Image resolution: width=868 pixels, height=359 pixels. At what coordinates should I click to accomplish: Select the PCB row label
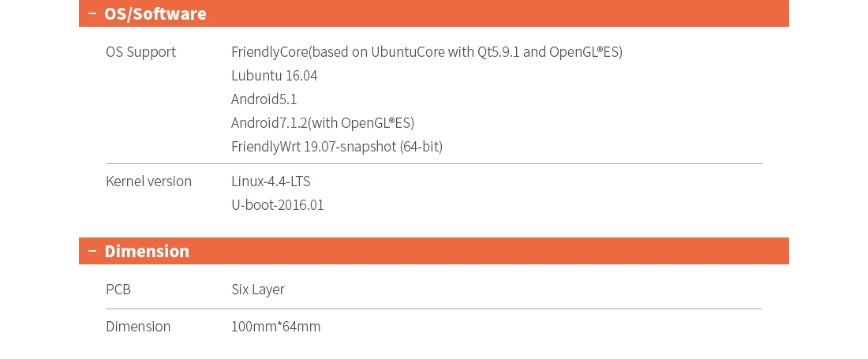pos(118,290)
